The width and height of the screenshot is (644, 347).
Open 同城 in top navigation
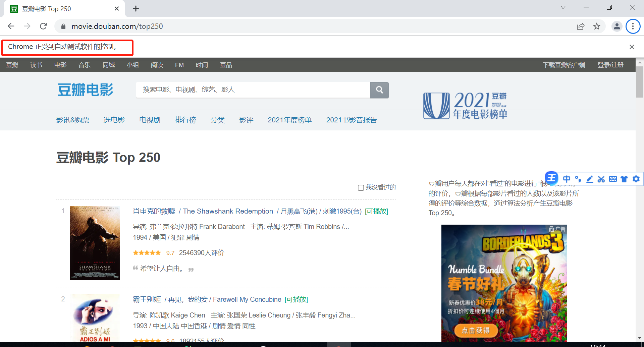click(x=109, y=65)
